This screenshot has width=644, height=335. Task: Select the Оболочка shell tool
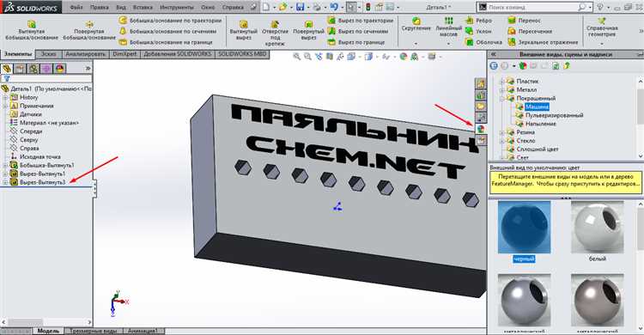(x=483, y=42)
